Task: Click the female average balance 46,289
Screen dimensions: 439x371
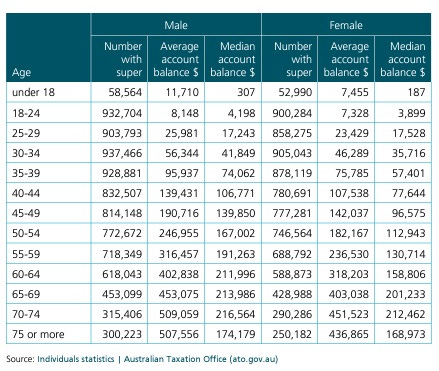Action: pyautogui.click(x=352, y=153)
